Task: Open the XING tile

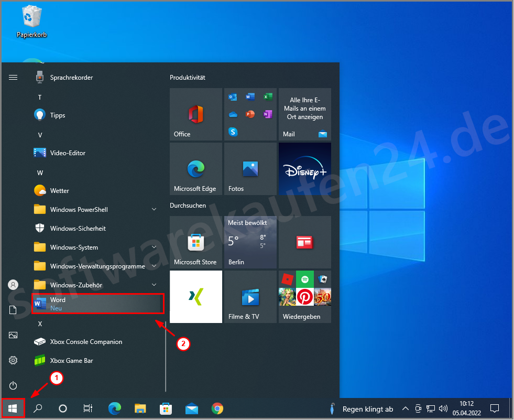Action: click(196, 297)
